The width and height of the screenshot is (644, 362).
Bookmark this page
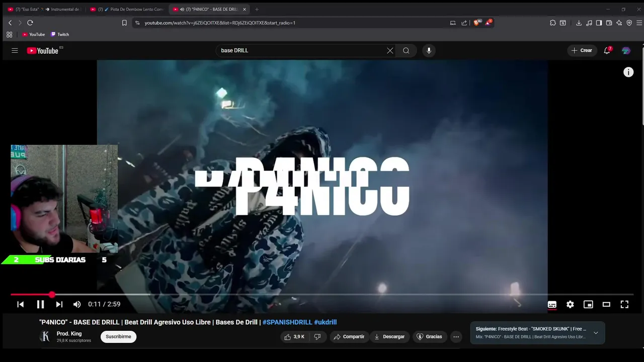pos(124,23)
